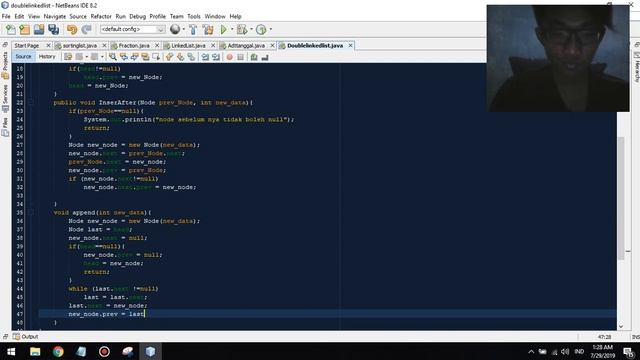Click the editor scrollbar down arrow

(x=621, y=326)
